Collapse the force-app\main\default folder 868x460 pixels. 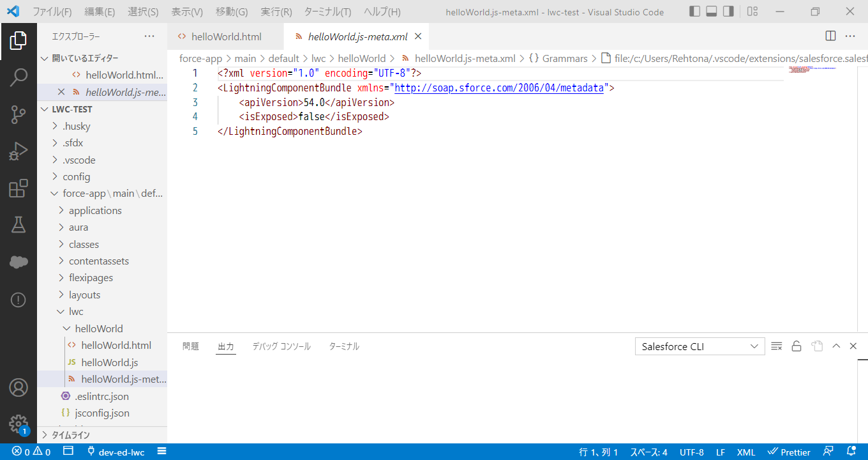102,194
